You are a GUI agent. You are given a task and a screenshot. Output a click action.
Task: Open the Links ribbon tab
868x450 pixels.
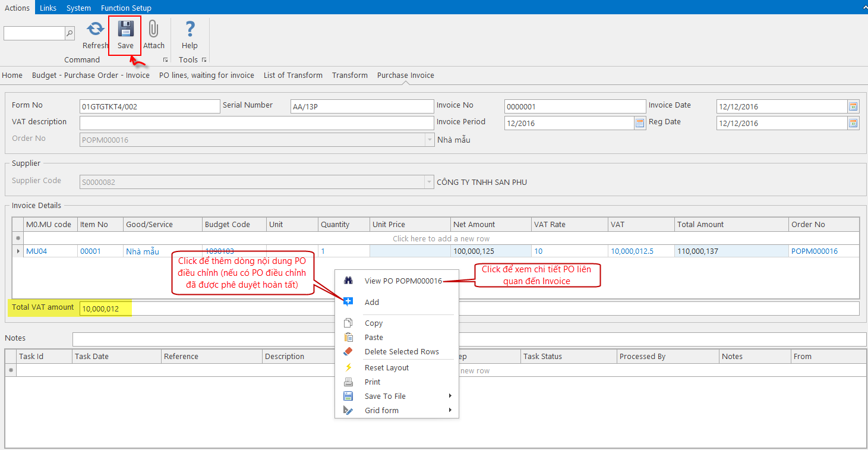point(48,8)
